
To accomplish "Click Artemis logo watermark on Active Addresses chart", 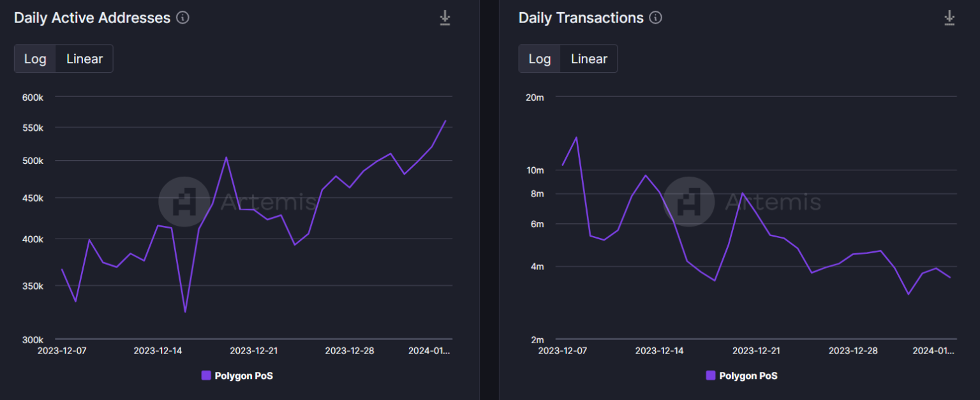I will [184, 202].
